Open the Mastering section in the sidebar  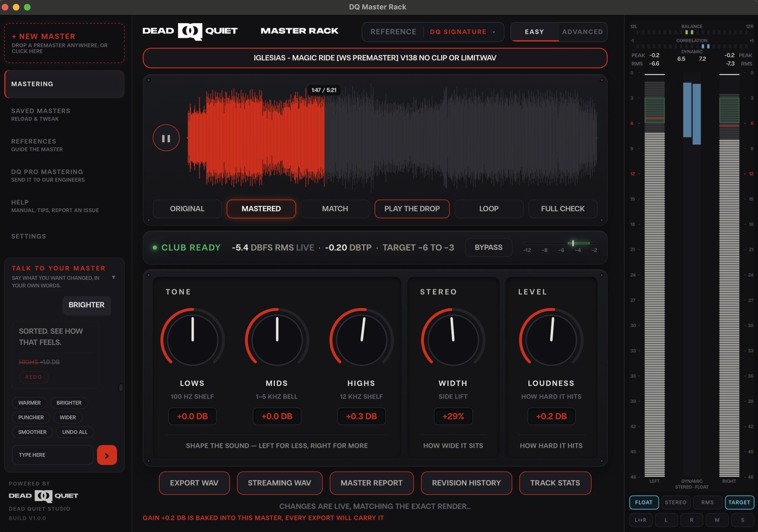(64, 84)
